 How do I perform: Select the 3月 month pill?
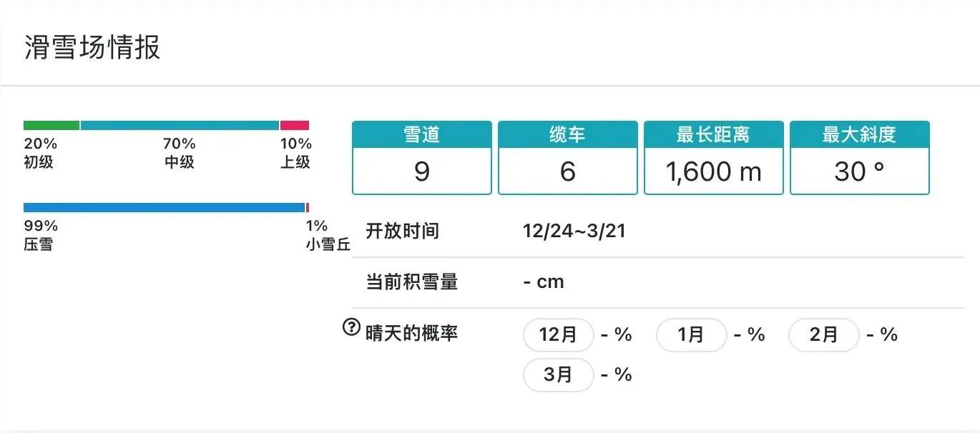pyautogui.click(x=559, y=375)
